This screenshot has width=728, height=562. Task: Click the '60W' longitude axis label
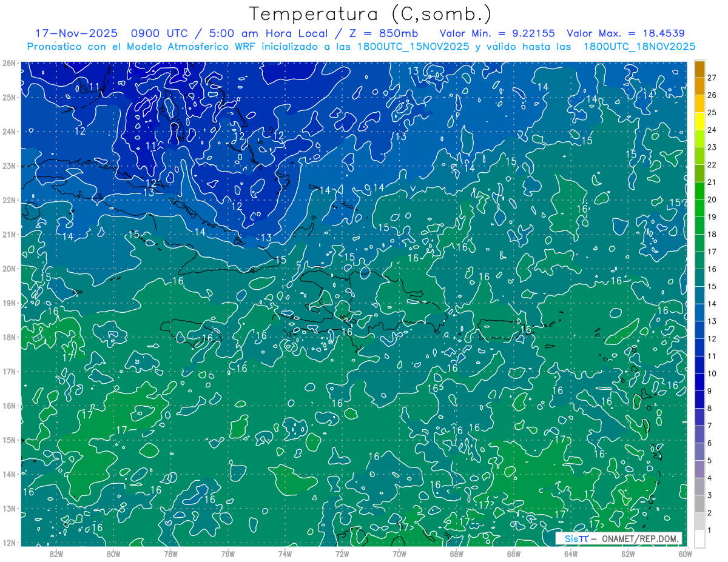(x=686, y=554)
